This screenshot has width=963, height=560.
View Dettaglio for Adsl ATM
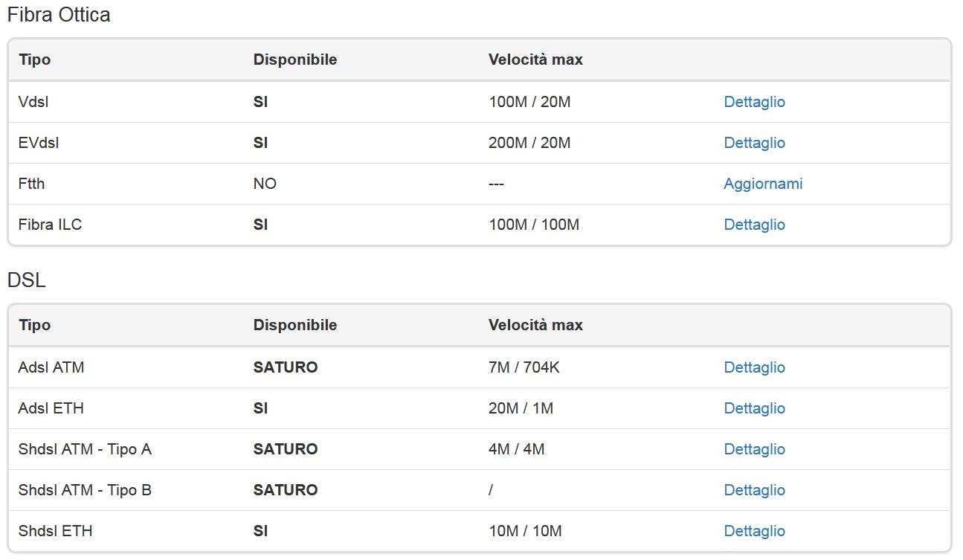pyautogui.click(x=754, y=367)
